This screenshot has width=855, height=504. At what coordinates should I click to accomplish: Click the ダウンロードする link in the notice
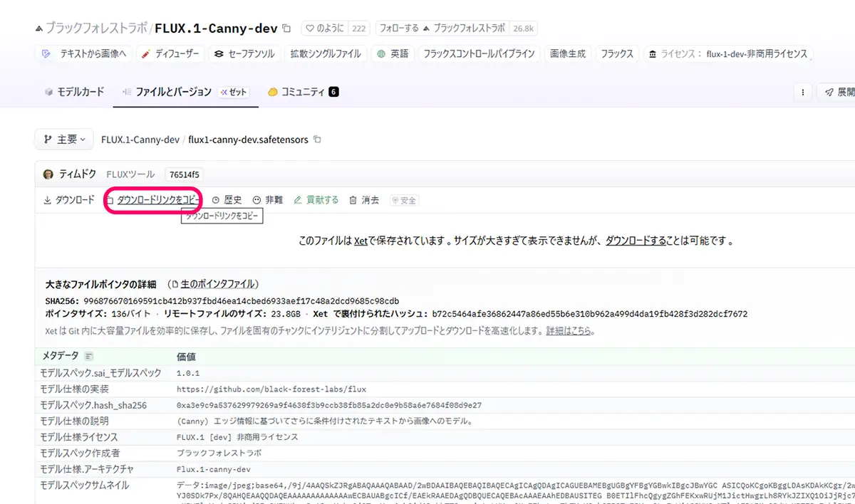point(636,241)
